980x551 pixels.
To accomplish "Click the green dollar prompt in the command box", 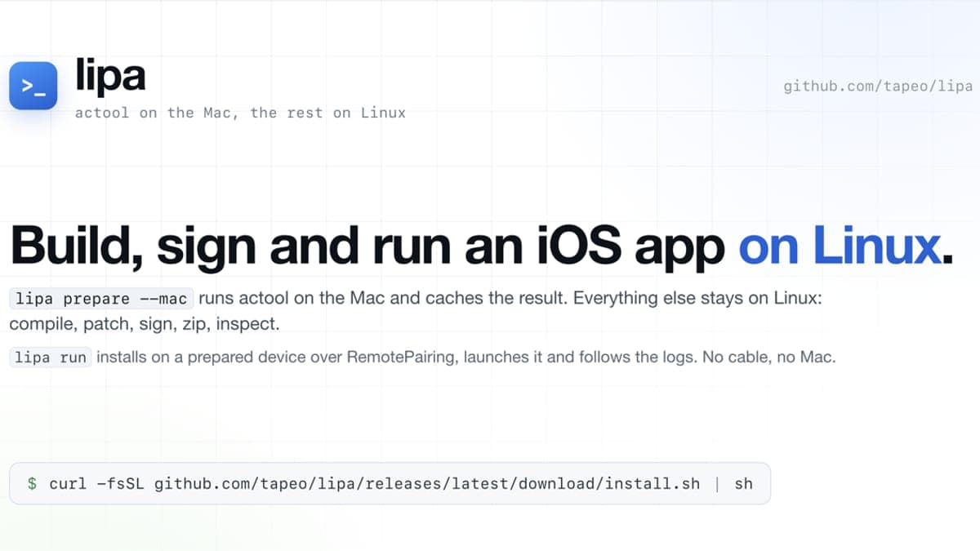I will [x=32, y=483].
